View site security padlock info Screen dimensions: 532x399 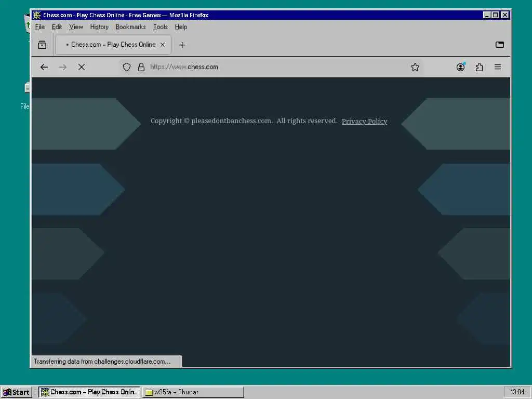(x=141, y=67)
